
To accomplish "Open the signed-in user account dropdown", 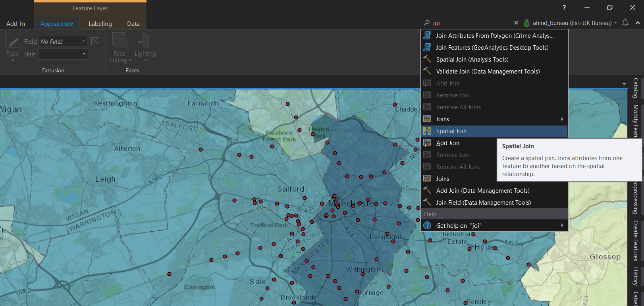I will pos(571,23).
